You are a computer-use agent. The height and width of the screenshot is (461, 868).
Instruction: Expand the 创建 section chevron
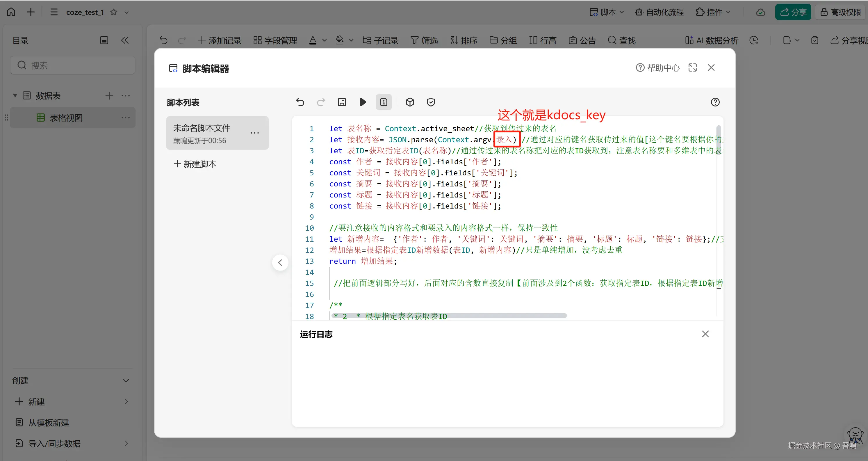pos(126,380)
